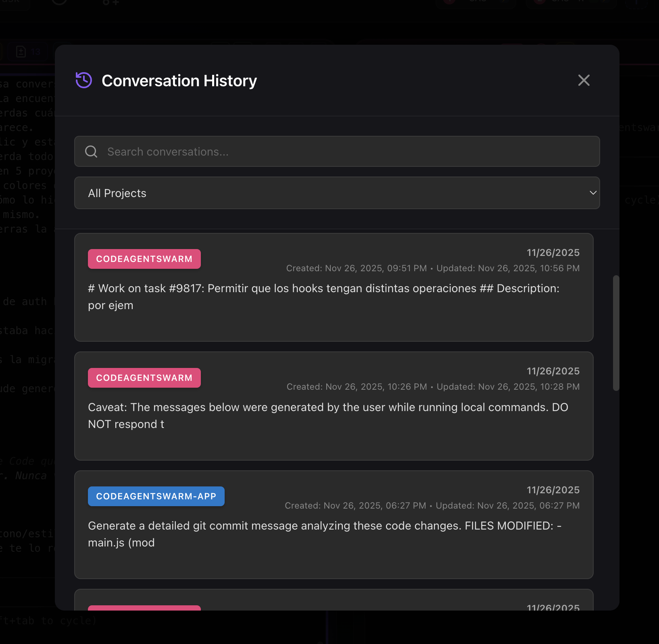
Task: Click the chevron on the All Projects selector
Action: click(592, 193)
